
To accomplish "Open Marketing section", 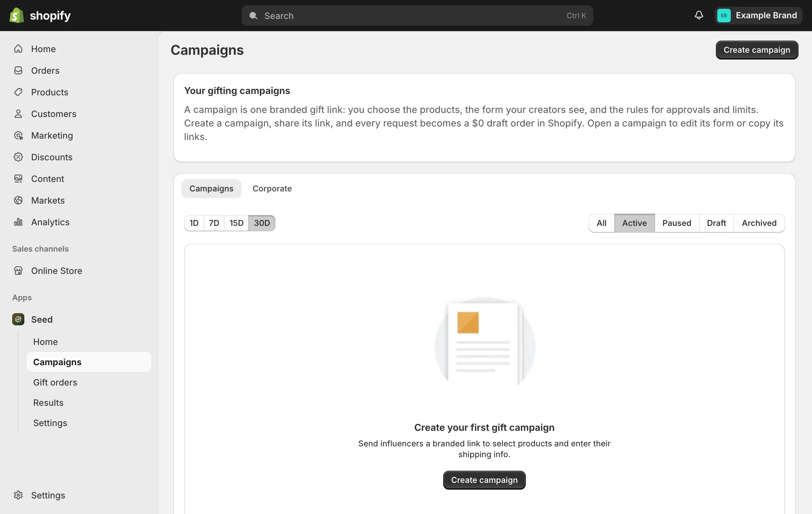I will click(x=52, y=135).
